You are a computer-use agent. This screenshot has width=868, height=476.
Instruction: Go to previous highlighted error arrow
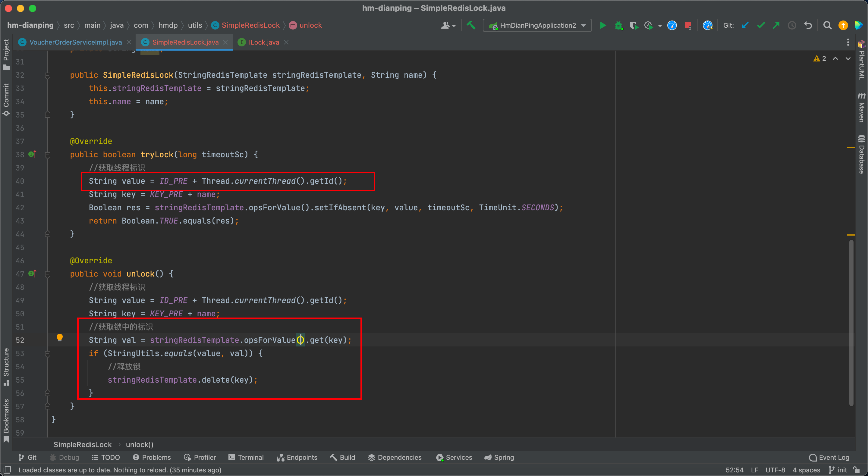835,58
